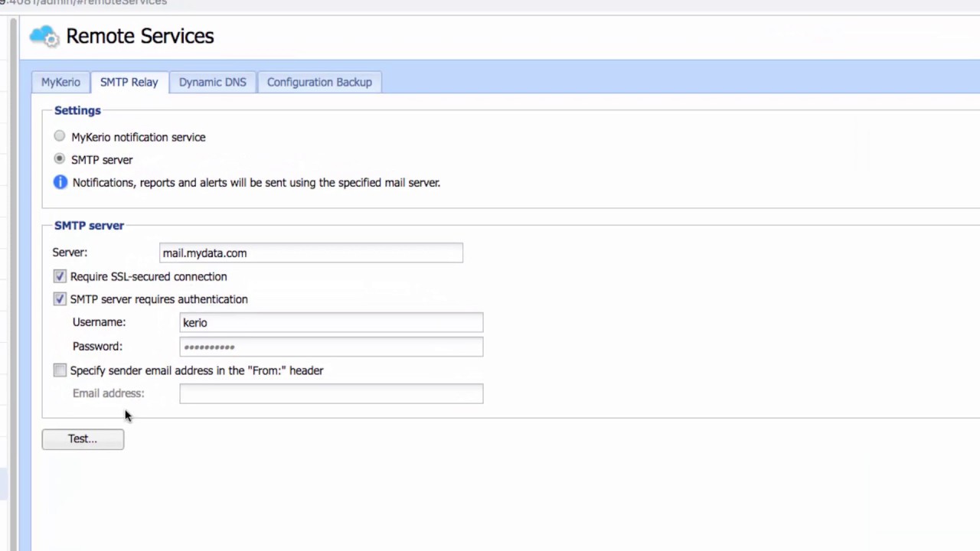Click the Remote Services cloud icon
980x551 pixels.
click(x=44, y=36)
